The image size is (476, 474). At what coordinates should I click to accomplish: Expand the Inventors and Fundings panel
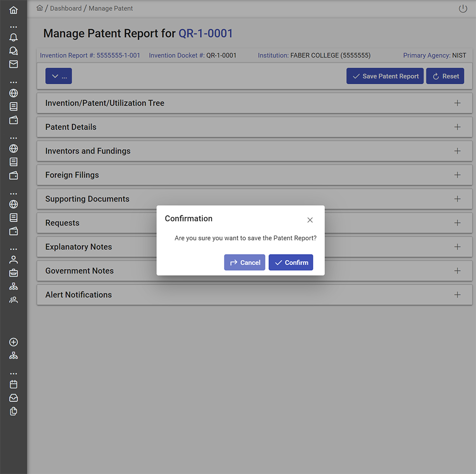tap(457, 151)
